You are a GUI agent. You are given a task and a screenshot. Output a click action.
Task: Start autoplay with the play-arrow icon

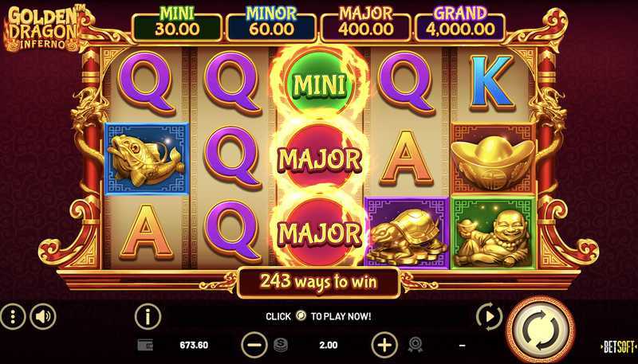coord(489,316)
